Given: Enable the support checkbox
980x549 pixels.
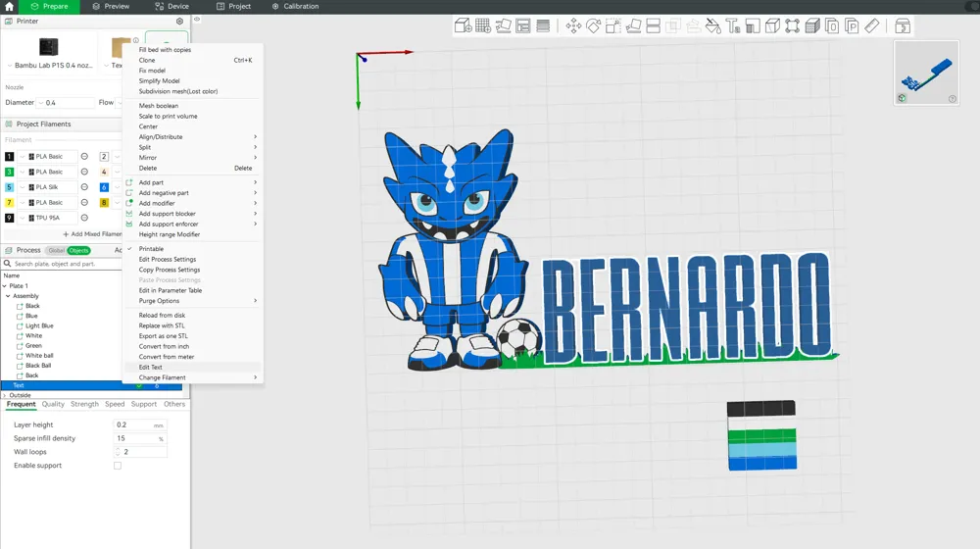Looking at the screenshot, I should tap(118, 466).
